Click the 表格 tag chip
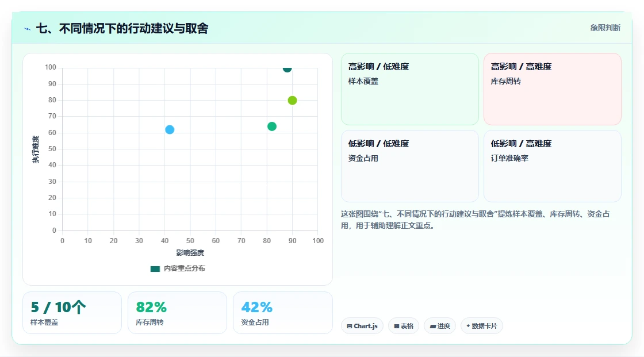The width and height of the screenshot is (644, 357). click(x=404, y=326)
